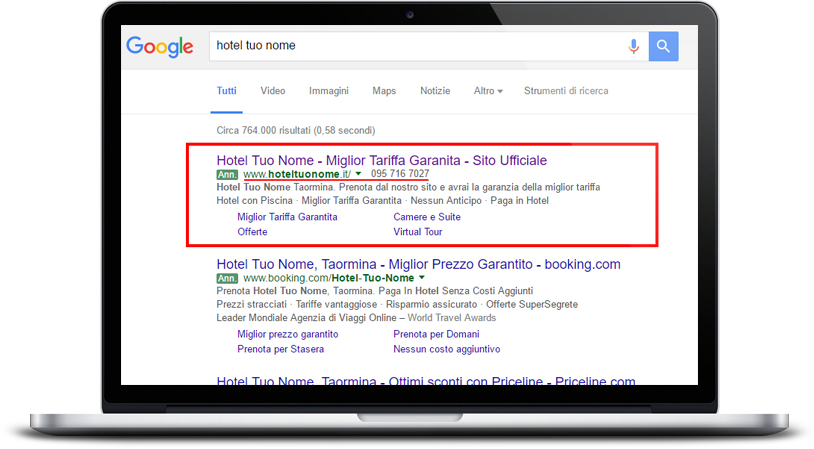Open the Virtual Tour sitelink
The width and height of the screenshot is (814, 449).
coord(417,232)
